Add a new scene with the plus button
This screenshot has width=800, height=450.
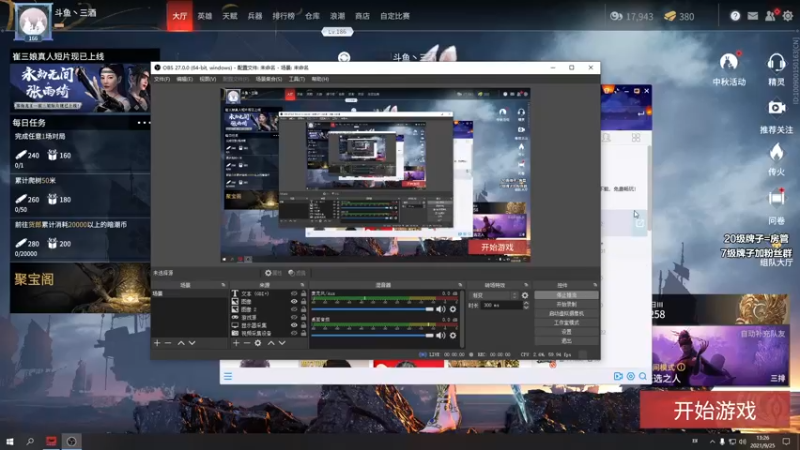point(157,343)
